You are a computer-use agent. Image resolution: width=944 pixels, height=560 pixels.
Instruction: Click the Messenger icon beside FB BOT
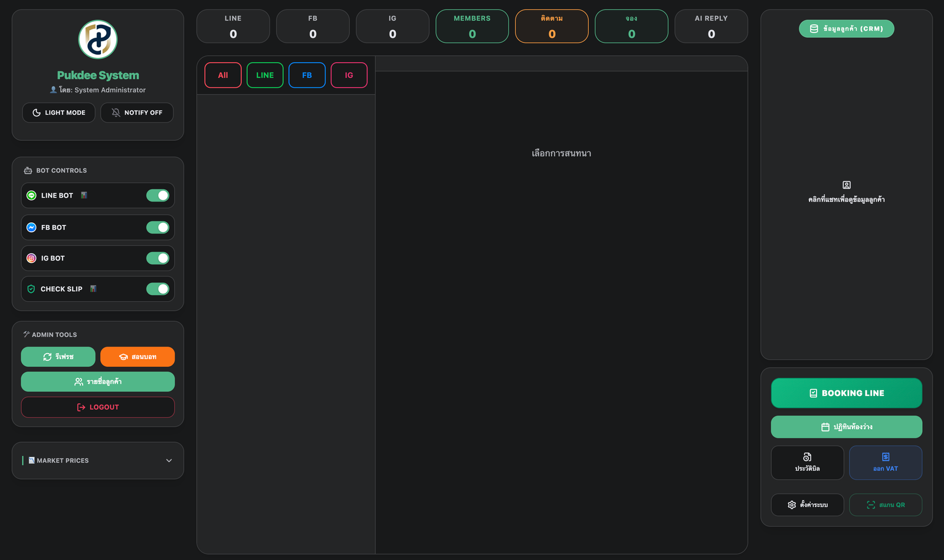point(31,227)
